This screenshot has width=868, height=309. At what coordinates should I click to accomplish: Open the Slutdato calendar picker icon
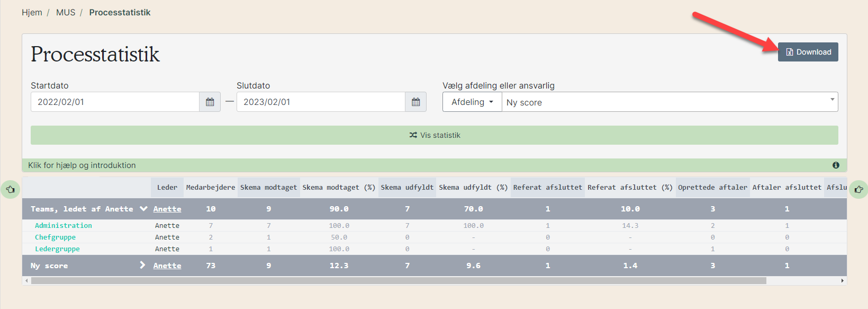(416, 102)
